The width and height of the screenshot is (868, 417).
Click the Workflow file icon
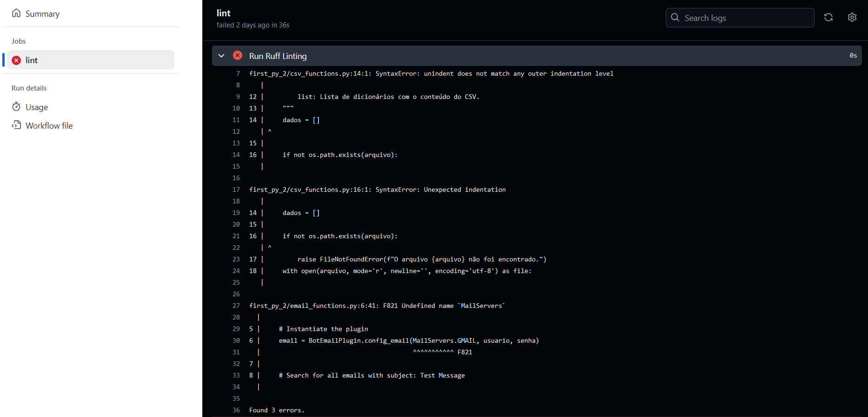coord(16,125)
